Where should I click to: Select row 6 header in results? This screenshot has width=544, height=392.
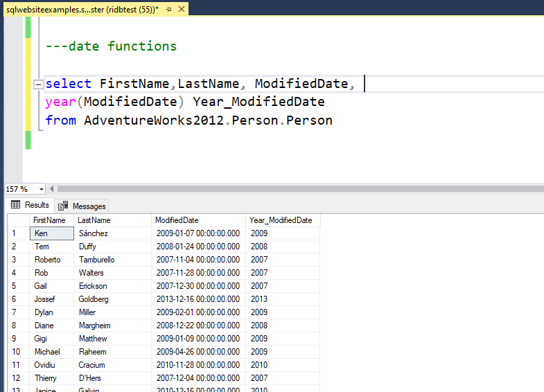click(19, 299)
